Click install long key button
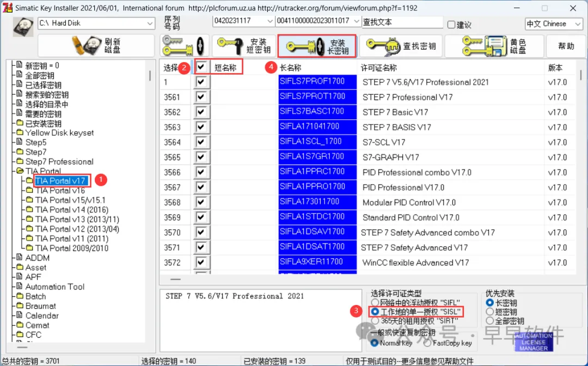This screenshot has height=366, width=588. (x=317, y=46)
